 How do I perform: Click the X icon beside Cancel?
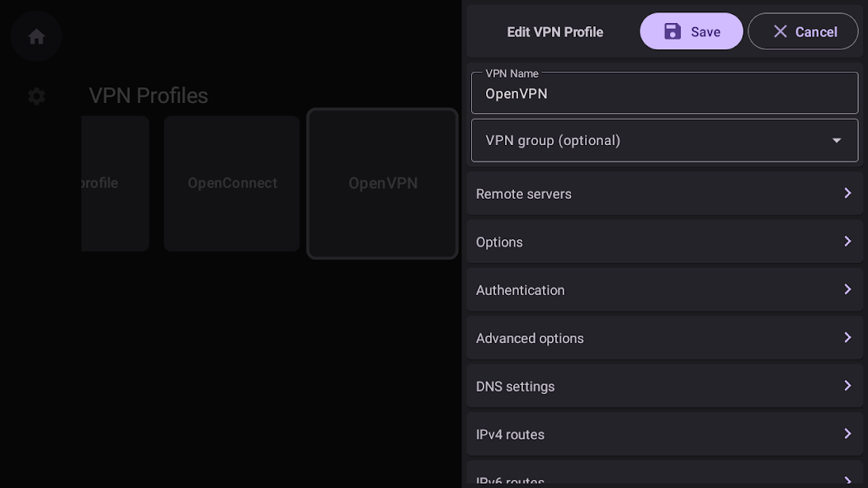click(x=780, y=31)
